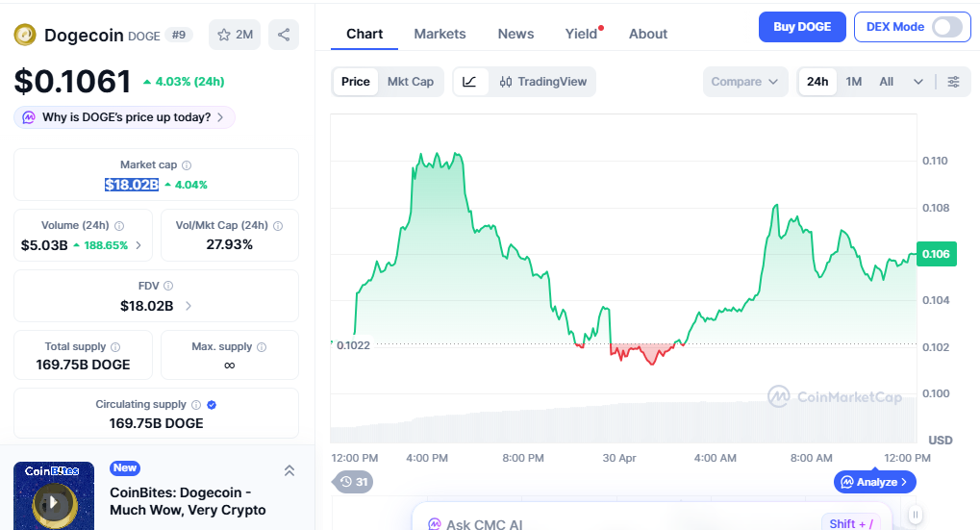The width and height of the screenshot is (980, 530).
Task: Select the Mkt Cap chart view
Action: [x=410, y=82]
